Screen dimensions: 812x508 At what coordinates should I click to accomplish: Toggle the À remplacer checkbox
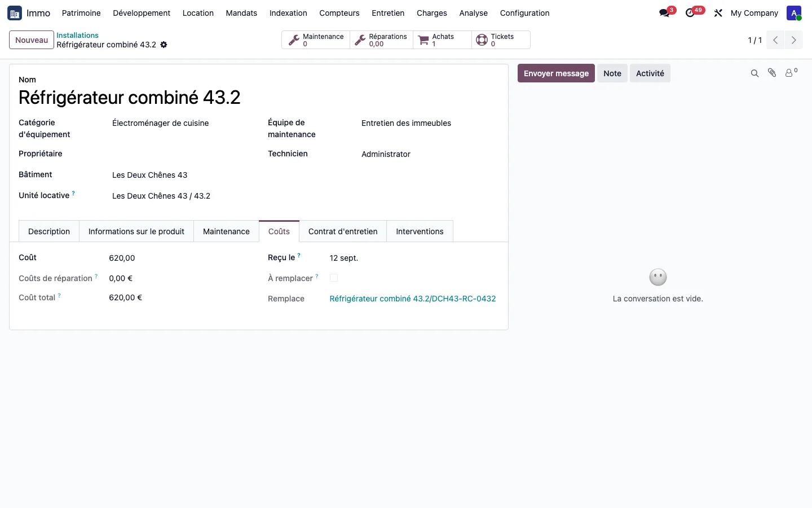coord(334,278)
